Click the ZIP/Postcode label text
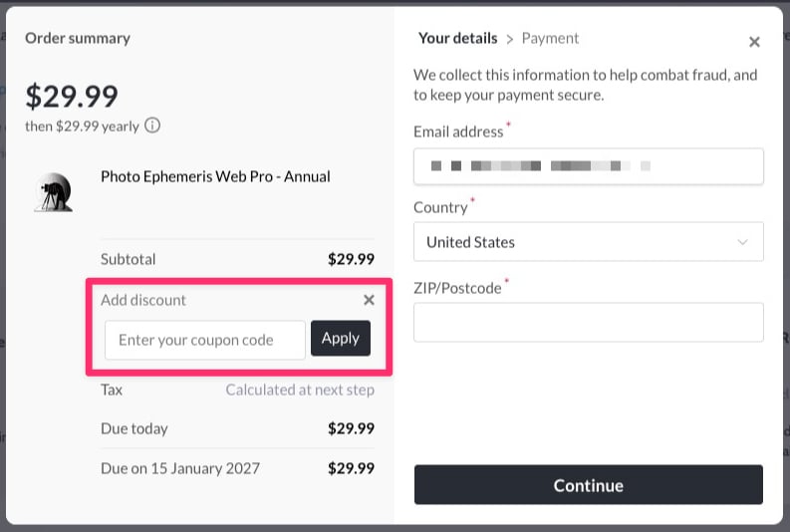 tap(457, 289)
